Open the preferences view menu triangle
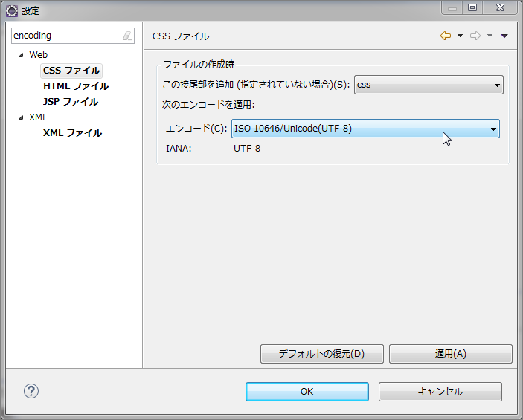 click(x=504, y=36)
